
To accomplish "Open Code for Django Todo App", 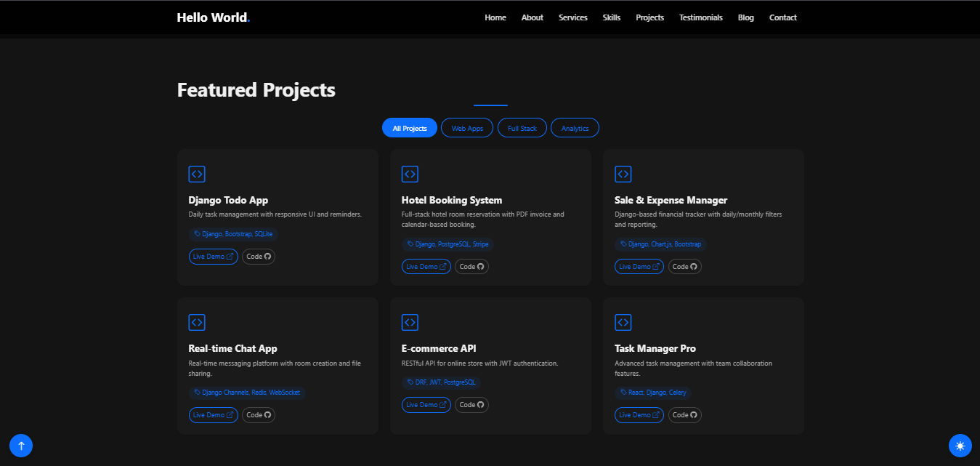I will click(259, 257).
